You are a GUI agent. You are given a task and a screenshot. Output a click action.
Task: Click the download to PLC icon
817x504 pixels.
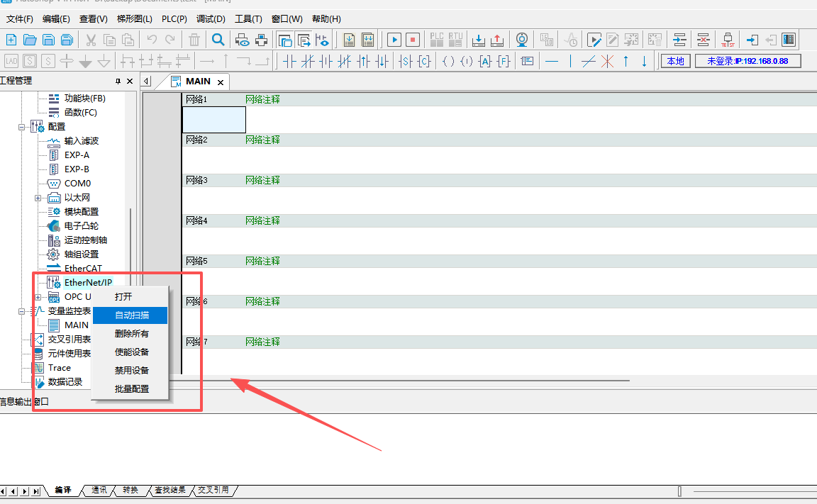pos(478,40)
